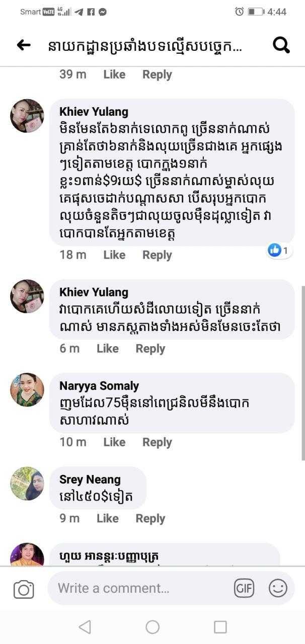The image size is (305, 644).
Task: Tap the Android recent apps square
Action: [220, 626]
